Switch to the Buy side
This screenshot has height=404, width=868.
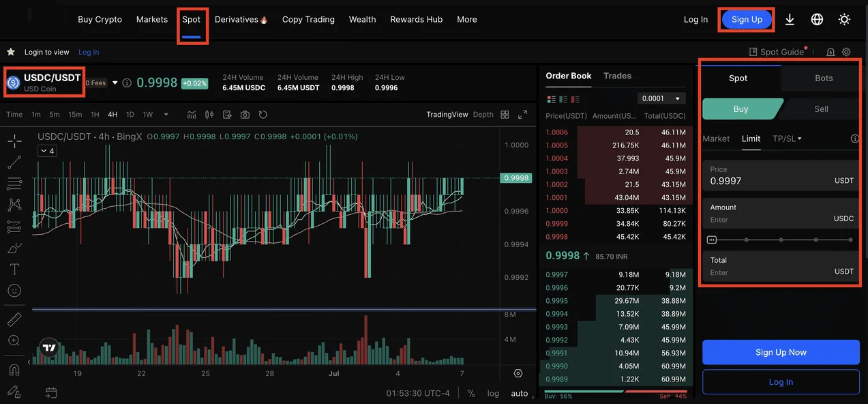(741, 109)
